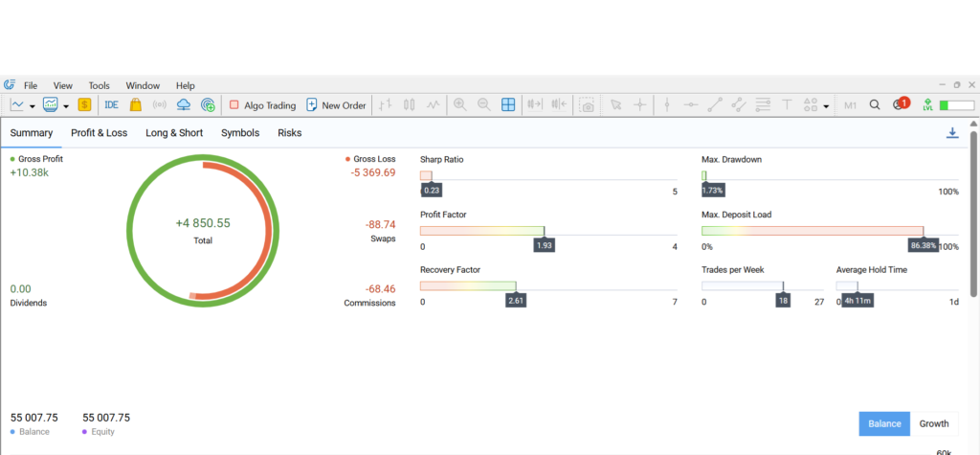Viewport: 980px width, 455px height.
Task: Switch chart to Balance view
Action: (884, 423)
